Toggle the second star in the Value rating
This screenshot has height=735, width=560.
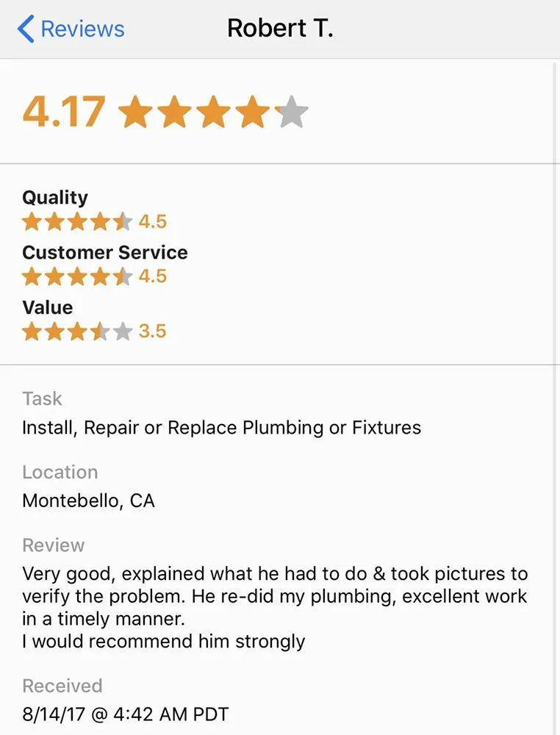53,331
